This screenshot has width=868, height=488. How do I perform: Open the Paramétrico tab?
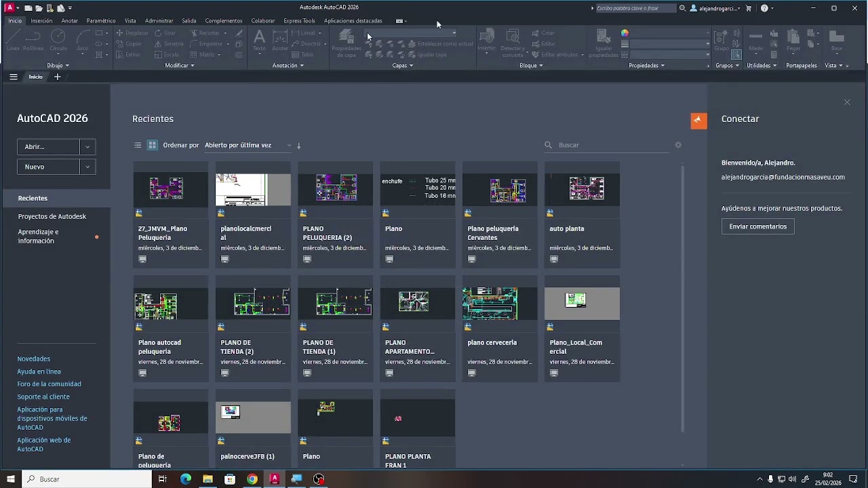[101, 21]
